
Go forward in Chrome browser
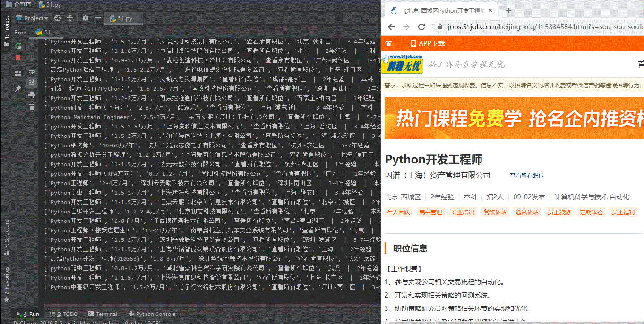406,27
